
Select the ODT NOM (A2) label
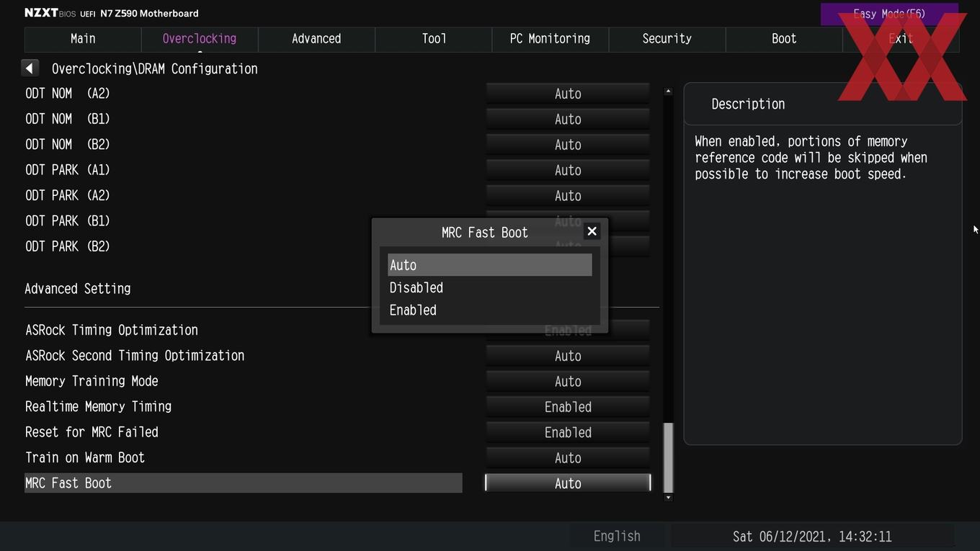(x=68, y=94)
